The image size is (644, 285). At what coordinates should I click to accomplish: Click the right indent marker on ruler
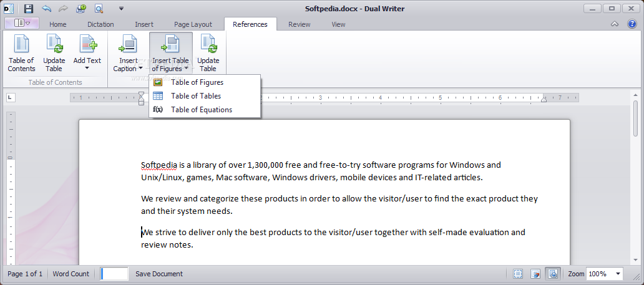544,99
